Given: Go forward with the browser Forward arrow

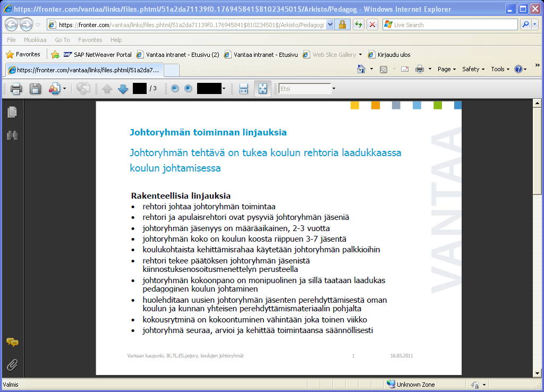Looking at the screenshot, I should [27, 24].
